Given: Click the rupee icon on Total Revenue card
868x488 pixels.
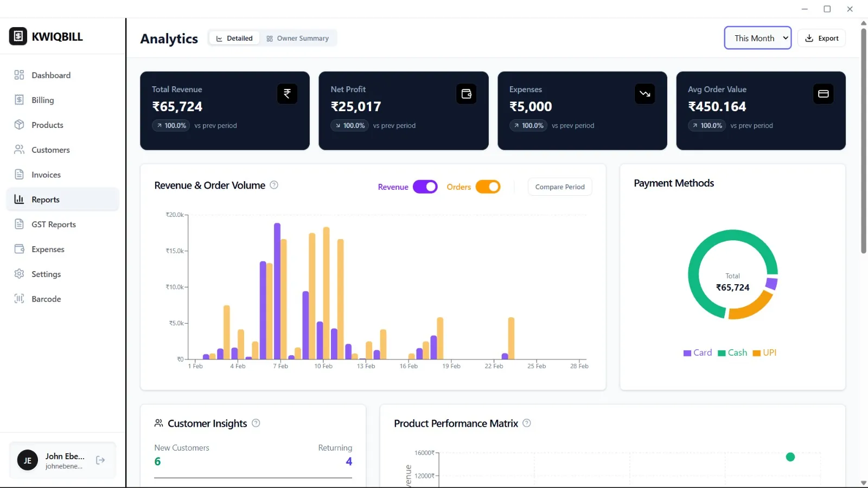Looking at the screenshot, I should pyautogui.click(x=287, y=94).
